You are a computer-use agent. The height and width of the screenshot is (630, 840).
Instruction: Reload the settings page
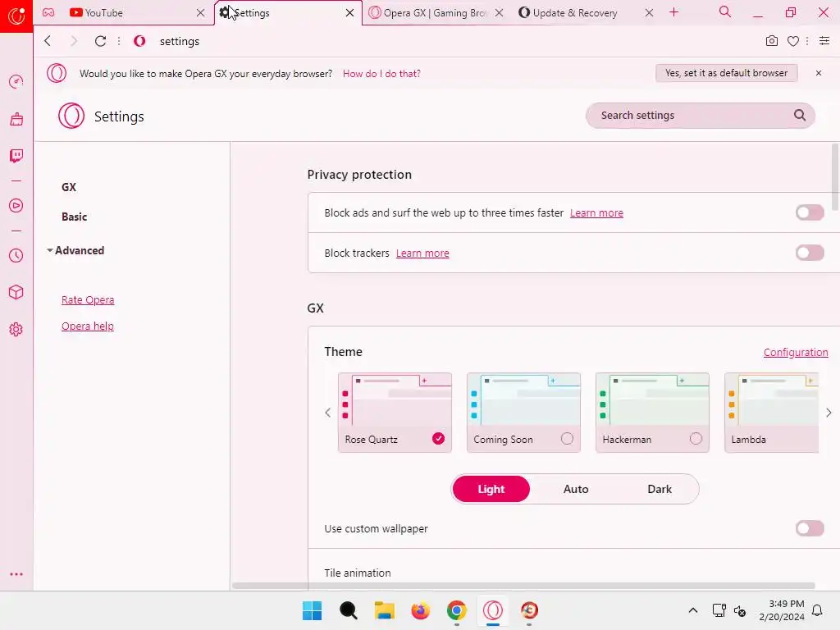[x=100, y=41]
